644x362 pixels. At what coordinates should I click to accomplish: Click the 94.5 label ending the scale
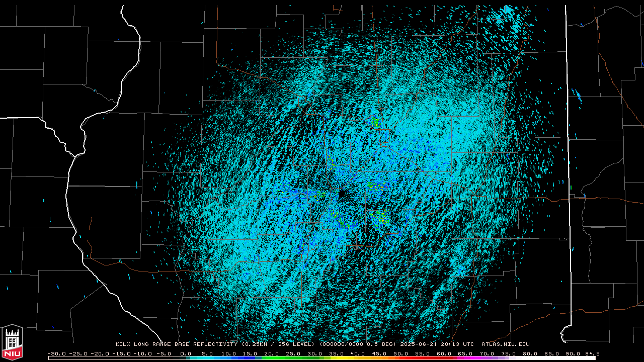(592, 353)
